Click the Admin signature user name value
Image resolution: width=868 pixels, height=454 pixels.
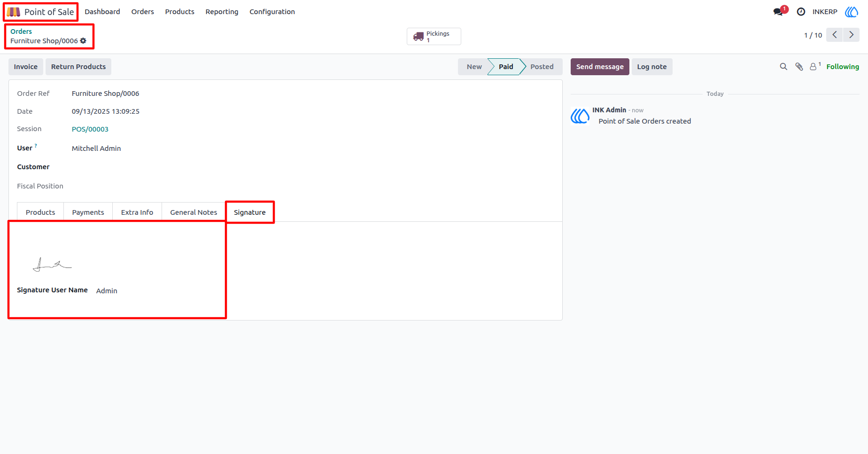pos(107,291)
